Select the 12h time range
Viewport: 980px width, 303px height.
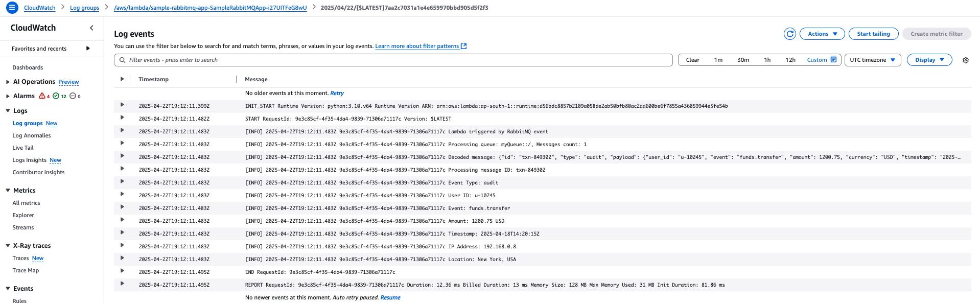point(790,60)
